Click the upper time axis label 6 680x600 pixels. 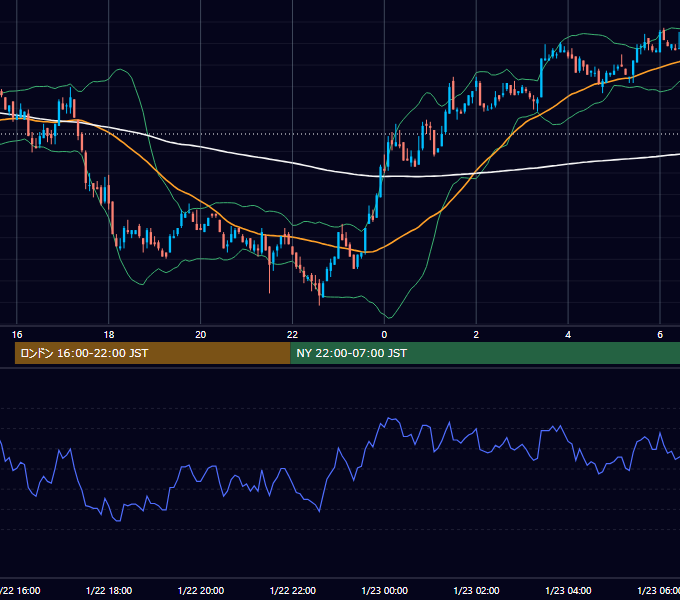(660, 334)
